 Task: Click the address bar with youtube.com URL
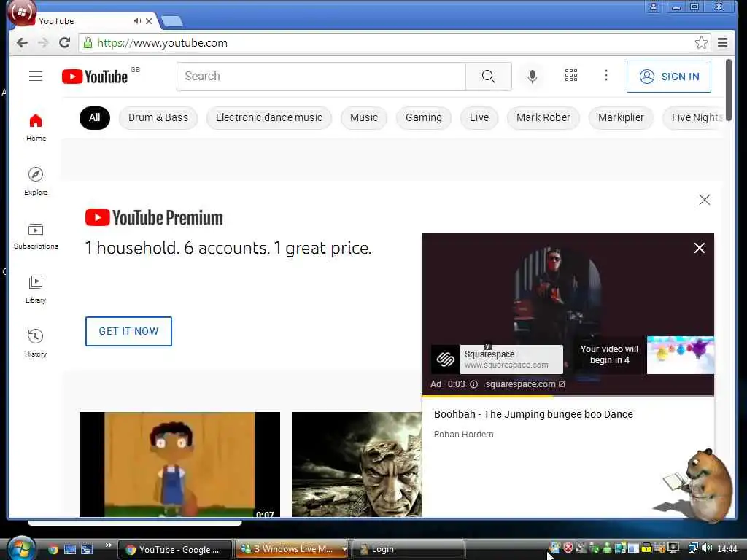(x=386, y=43)
